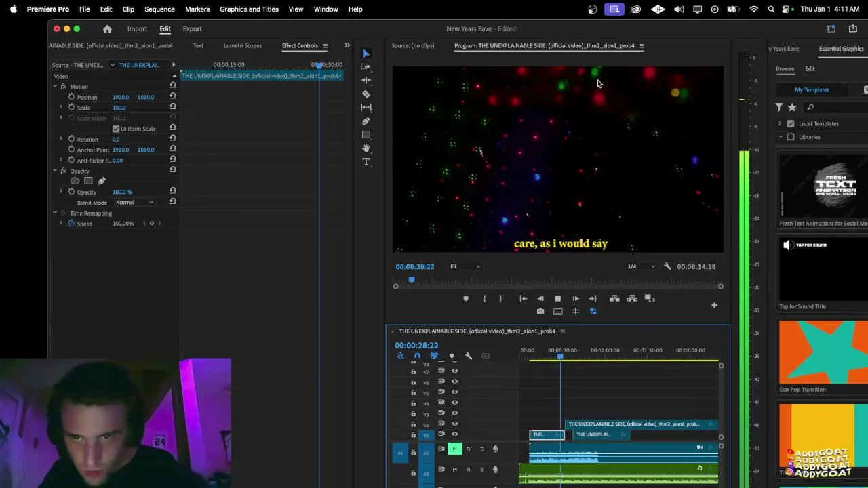Select the Rectangle tool
Image resolution: width=868 pixels, height=488 pixels.
tap(366, 134)
